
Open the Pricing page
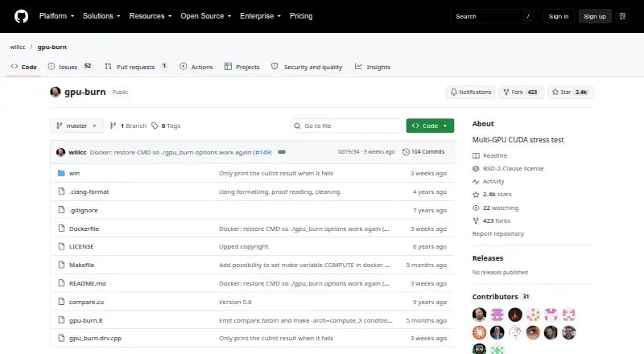[x=301, y=16]
